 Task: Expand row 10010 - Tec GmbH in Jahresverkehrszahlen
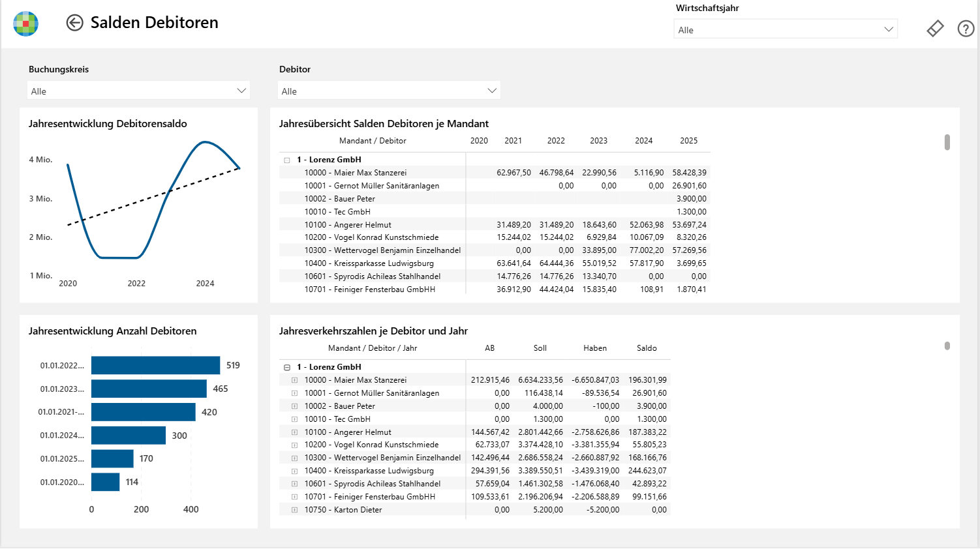[x=294, y=419]
